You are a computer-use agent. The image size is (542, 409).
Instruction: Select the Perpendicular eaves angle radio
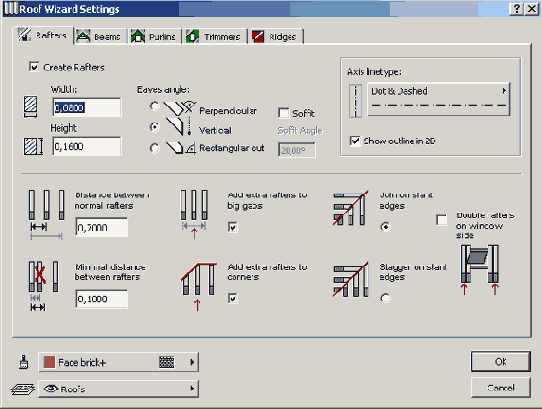point(155,106)
